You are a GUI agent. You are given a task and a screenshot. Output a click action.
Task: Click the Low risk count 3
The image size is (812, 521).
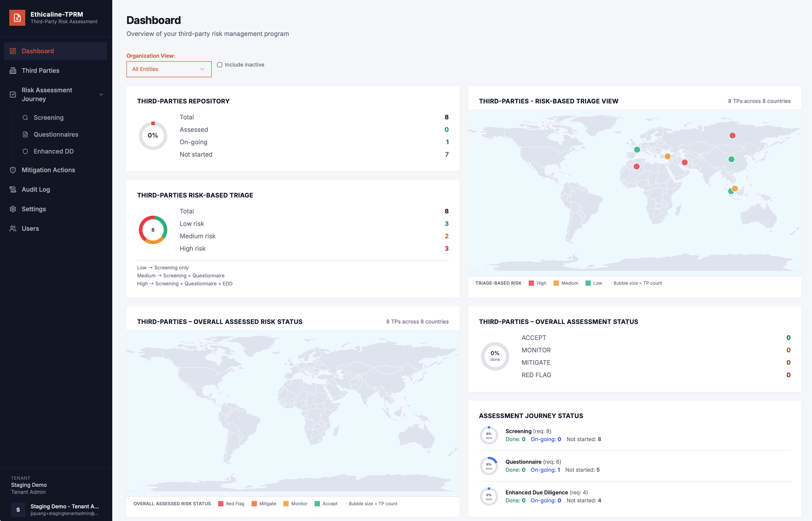coord(446,224)
